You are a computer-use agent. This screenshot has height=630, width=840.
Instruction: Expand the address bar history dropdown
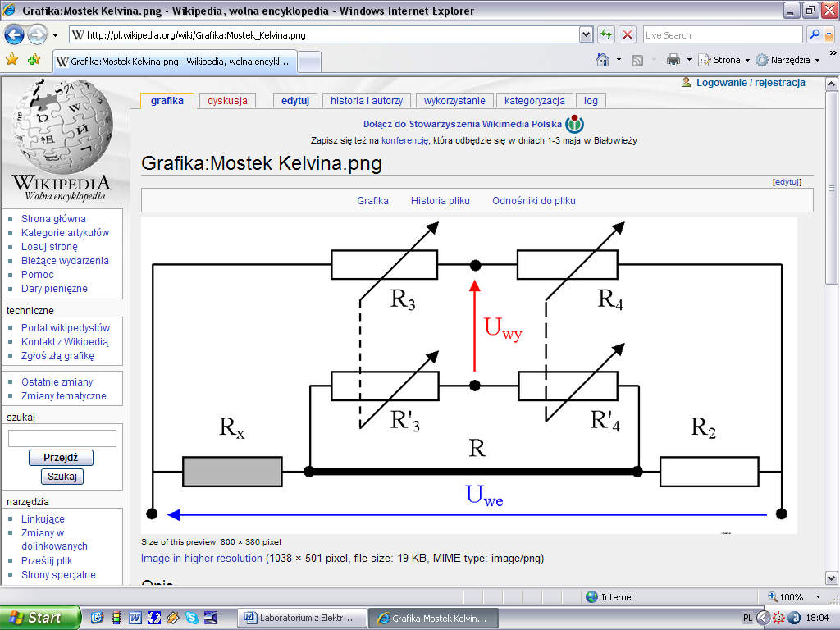[x=586, y=35]
